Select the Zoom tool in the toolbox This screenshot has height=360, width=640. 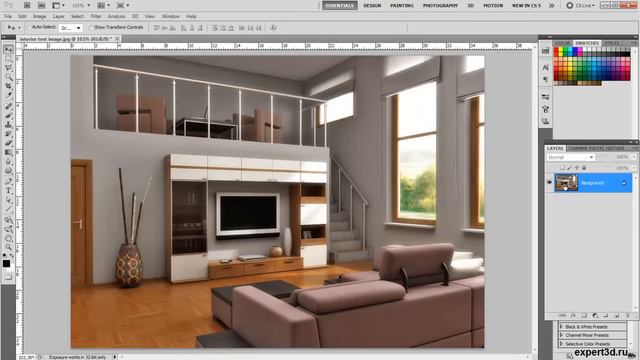tap(8, 247)
